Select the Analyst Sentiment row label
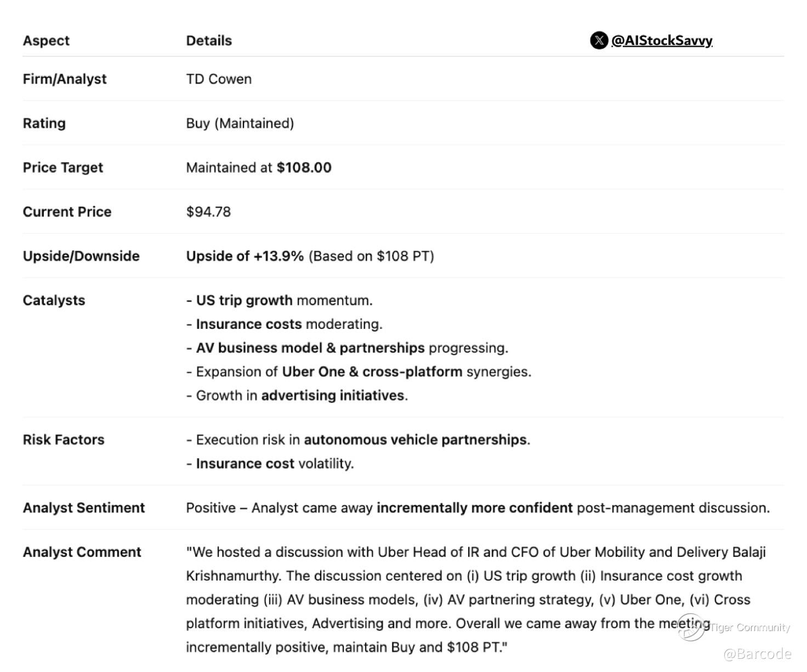Viewport: 807px width, 672px height. 83,508
